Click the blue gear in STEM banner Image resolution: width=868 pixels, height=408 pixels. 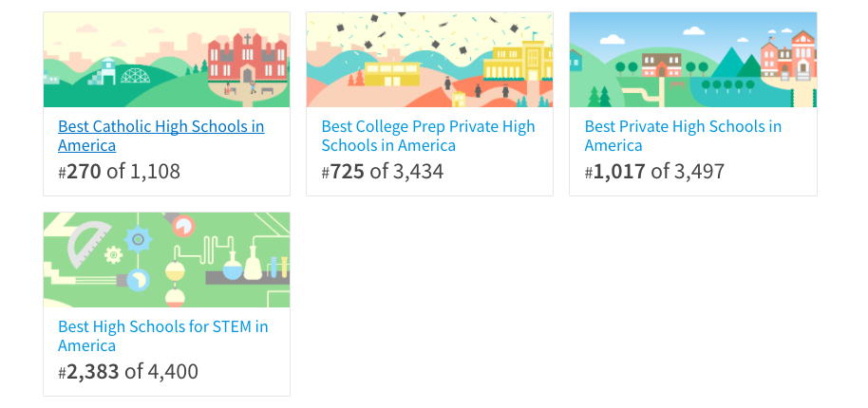click(x=138, y=240)
